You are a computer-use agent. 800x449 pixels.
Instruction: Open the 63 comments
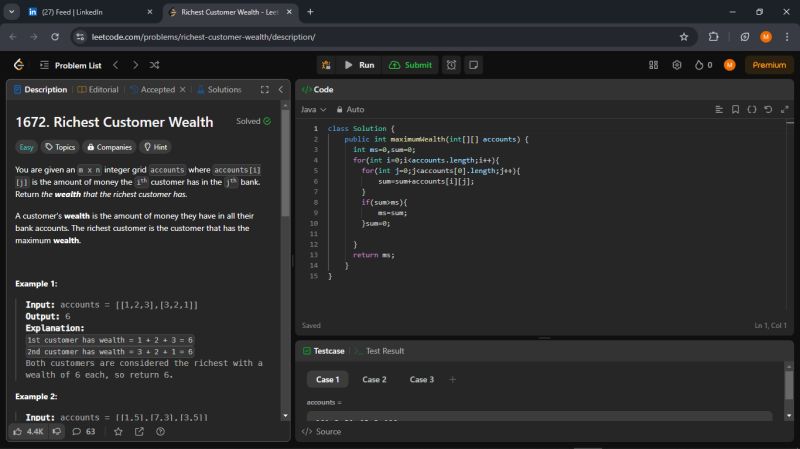[84, 432]
